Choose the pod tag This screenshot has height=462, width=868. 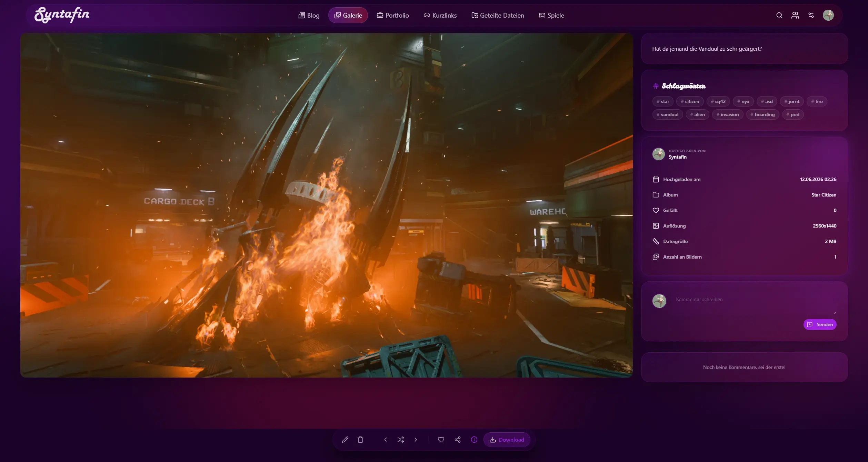[793, 114]
